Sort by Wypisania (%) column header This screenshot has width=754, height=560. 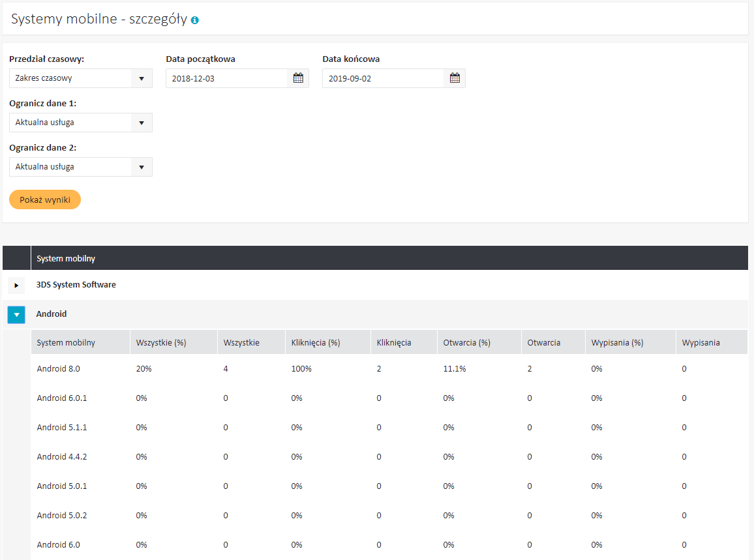[x=617, y=343]
